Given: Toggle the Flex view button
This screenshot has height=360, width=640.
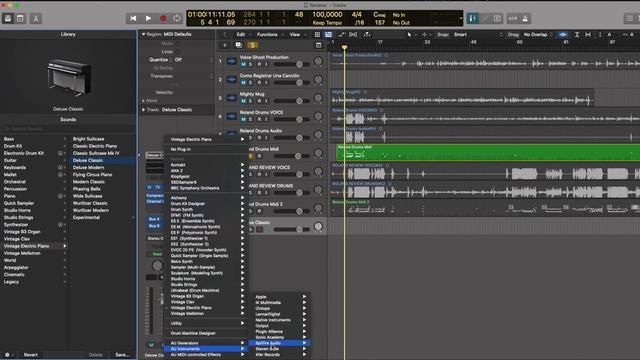Looking at the screenshot, I should [x=353, y=35].
